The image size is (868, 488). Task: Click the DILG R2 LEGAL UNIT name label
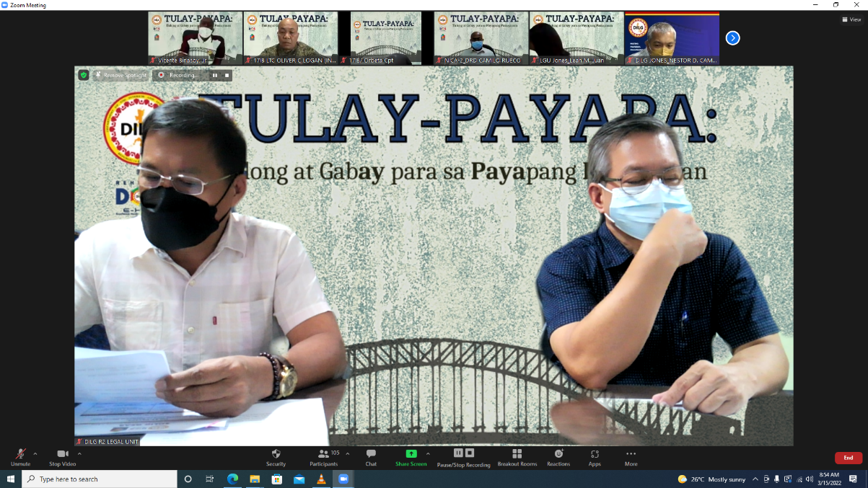[107, 441]
